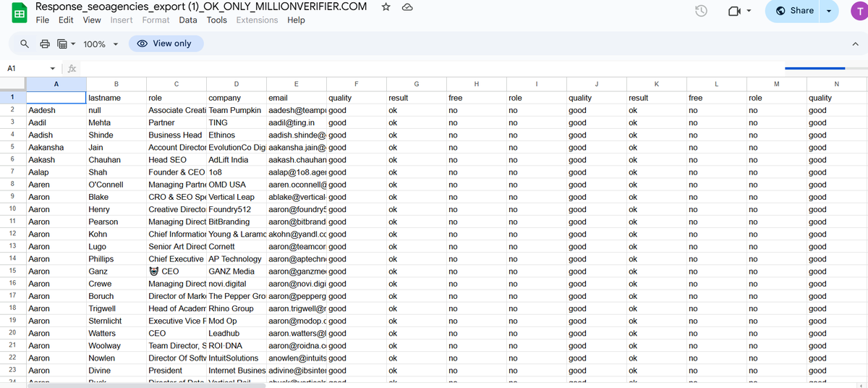
Task: Open the Name box dropdown arrow
Action: 52,68
